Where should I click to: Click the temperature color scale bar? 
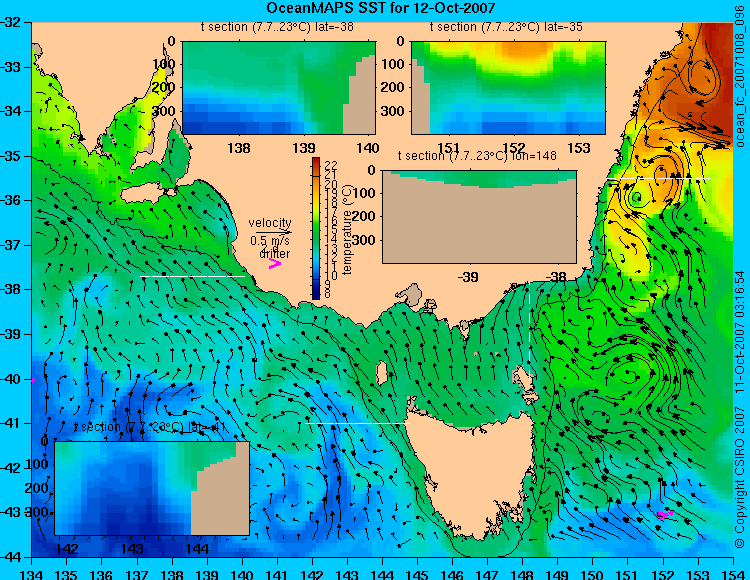(316, 228)
